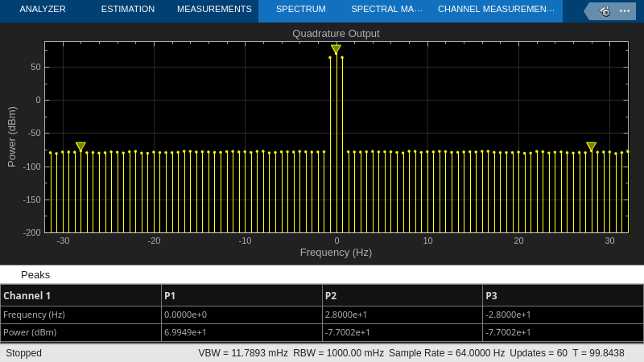Screen dimensions: 644x362
Task: Click the P1 power value 6.9949e+1
Action: tap(186, 332)
